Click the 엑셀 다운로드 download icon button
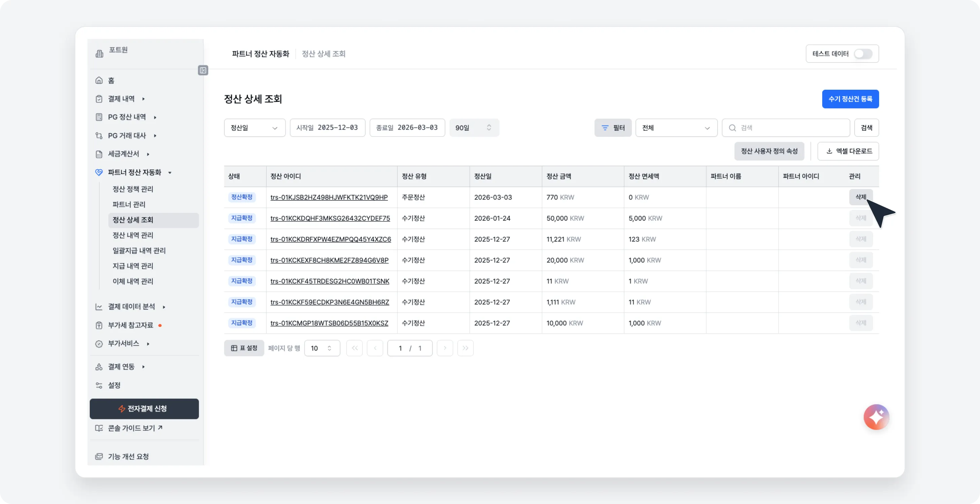The width and height of the screenshot is (980, 504). coord(848,151)
